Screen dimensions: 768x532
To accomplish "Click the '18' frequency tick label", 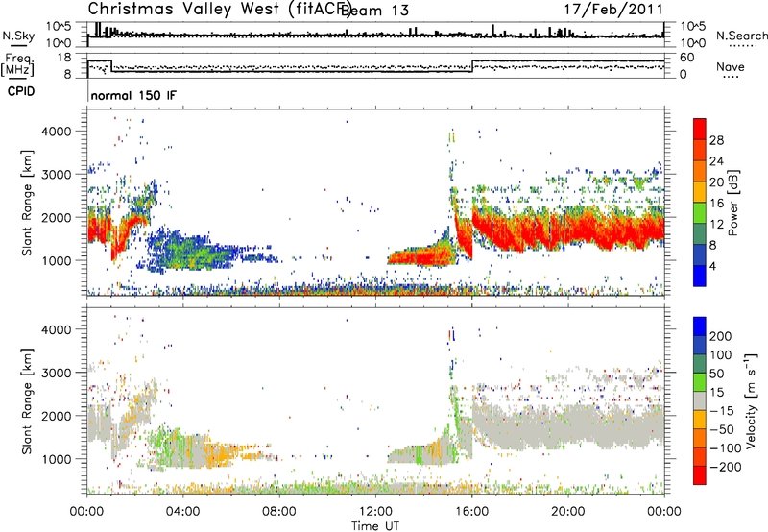I will coord(64,58).
